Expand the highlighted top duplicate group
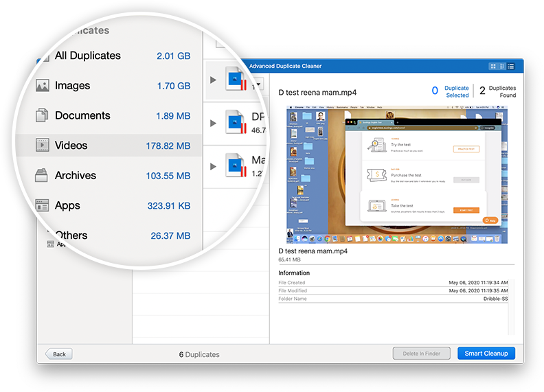 point(213,80)
